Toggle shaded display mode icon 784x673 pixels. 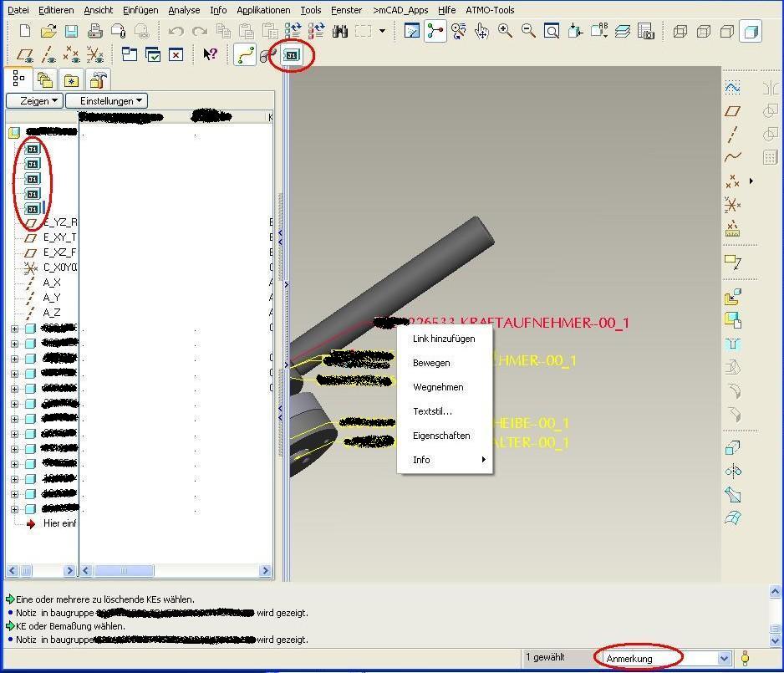coord(751,32)
